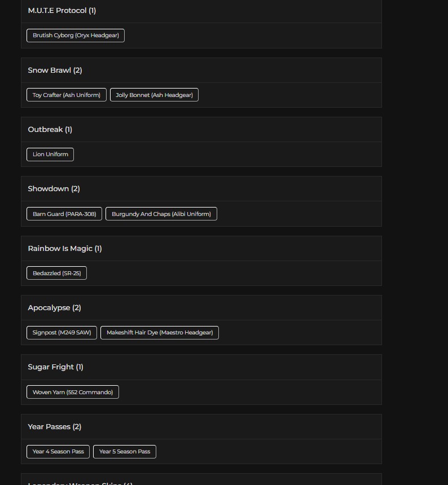The image size is (448, 485).
Task: Select the Year 5 Season Pass tag
Action: pos(125,452)
